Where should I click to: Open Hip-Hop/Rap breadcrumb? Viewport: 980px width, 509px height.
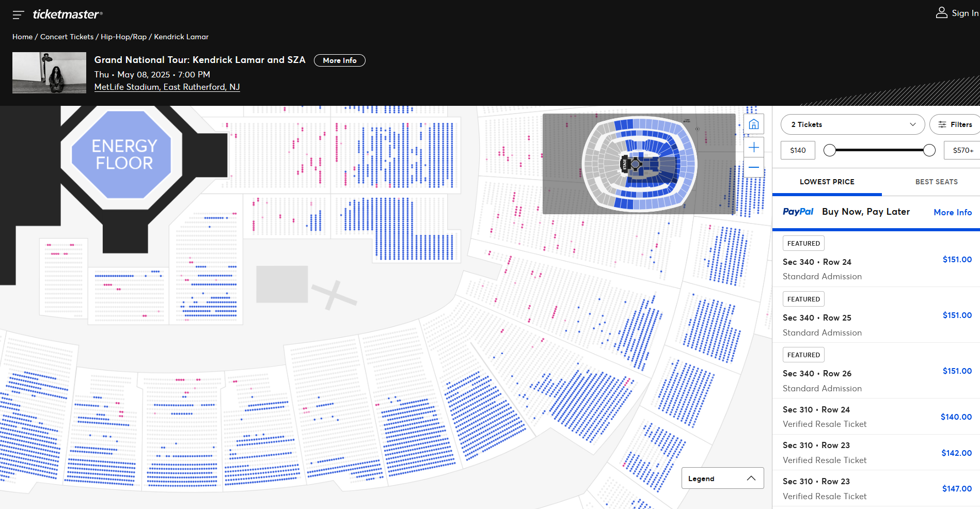click(x=123, y=37)
